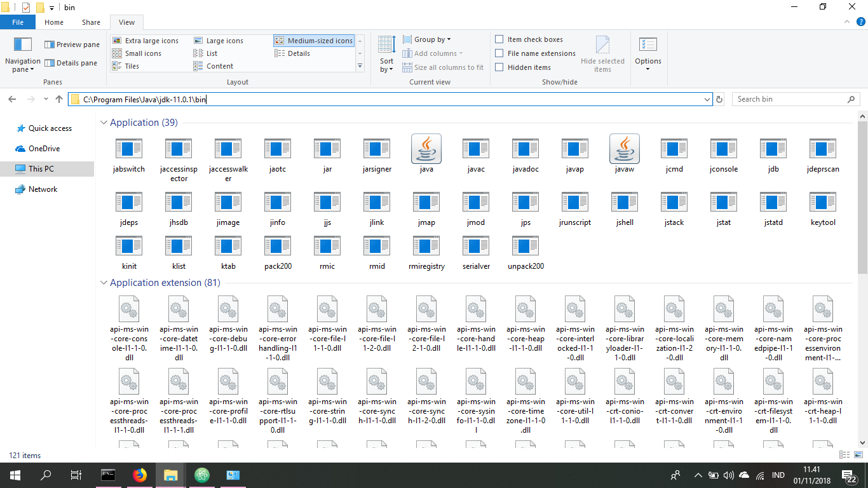
Task: Toggle the Preview pane
Action: click(x=72, y=44)
